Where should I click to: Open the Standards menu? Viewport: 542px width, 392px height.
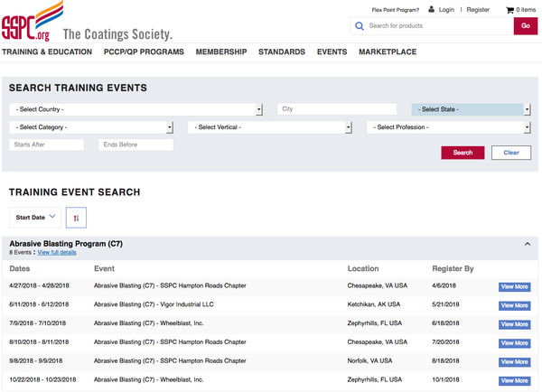(x=282, y=51)
